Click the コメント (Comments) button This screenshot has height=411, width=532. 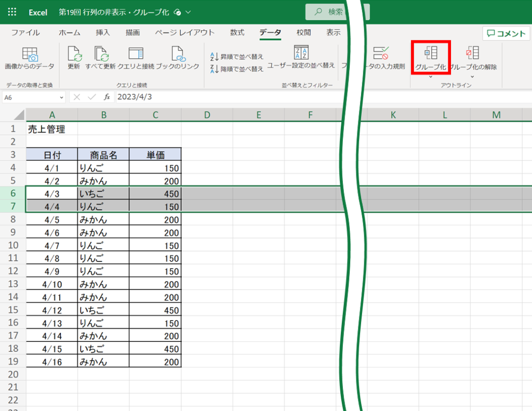(506, 33)
